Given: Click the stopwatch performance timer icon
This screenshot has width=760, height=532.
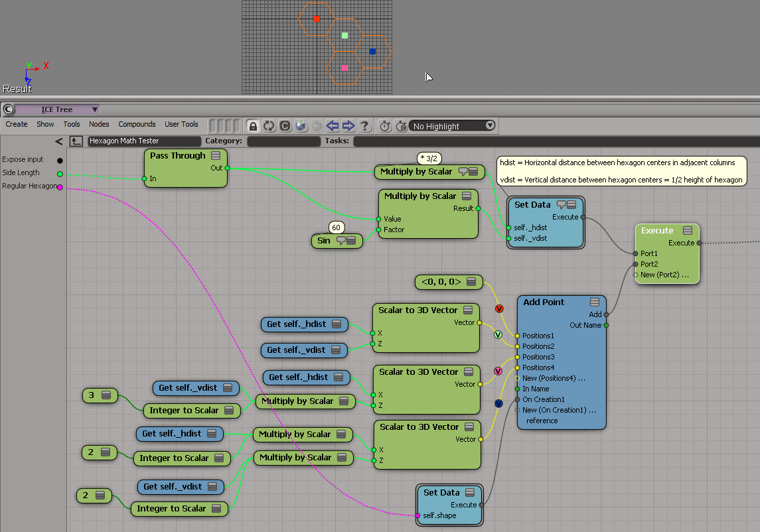Looking at the screenshot, I should pos(385,126).
